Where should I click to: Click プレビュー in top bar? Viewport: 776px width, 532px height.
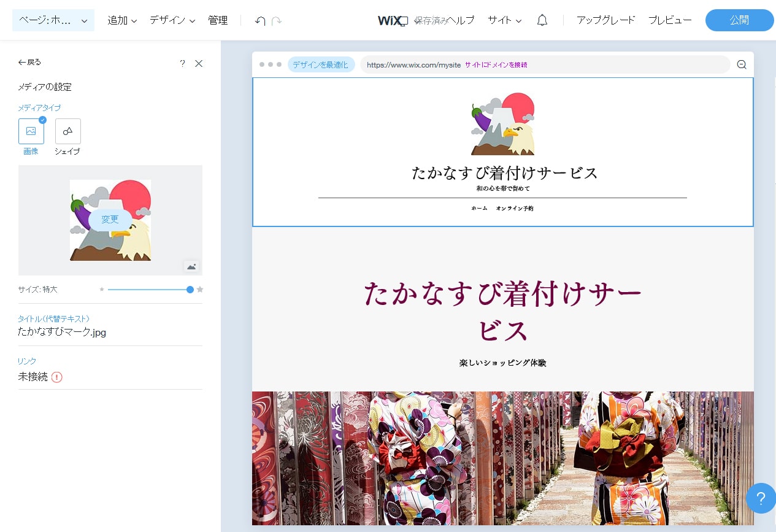(x=670, y=20)
